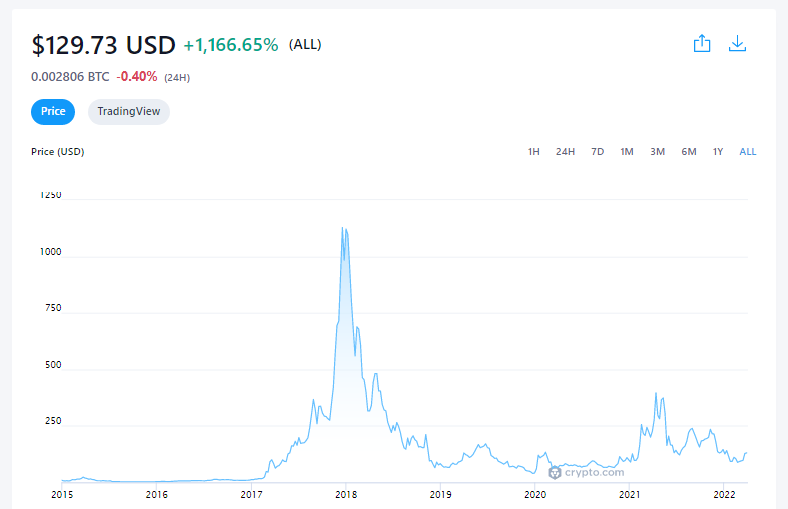The width and height of the screenshot is (788, 509).
Task: Click the 1000 label on the y-axis
Action: click(50, 252)
